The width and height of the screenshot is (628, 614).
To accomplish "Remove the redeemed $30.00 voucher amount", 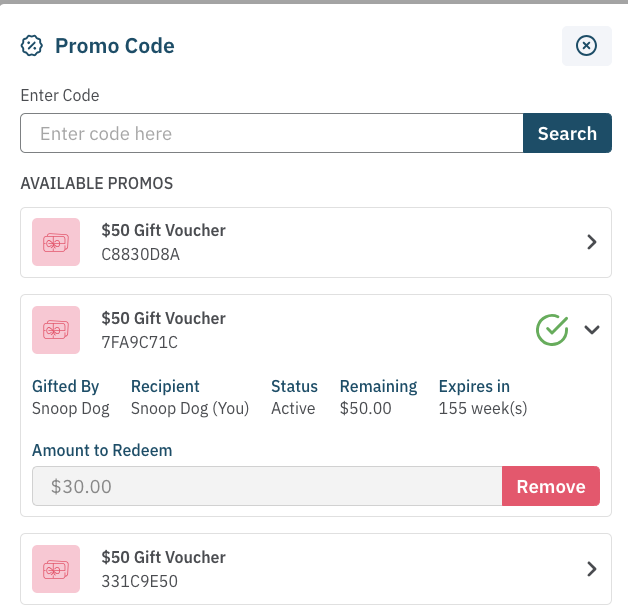I will coord(550,487).
